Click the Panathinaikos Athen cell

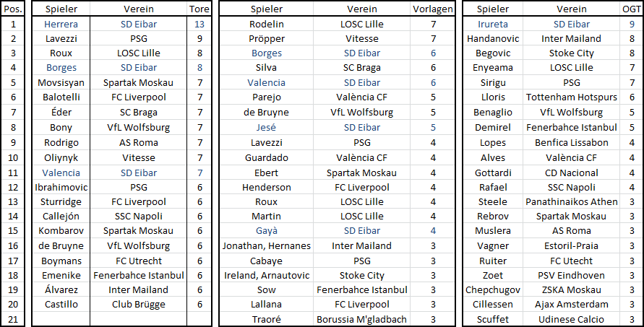pyautogui.click(x=571, y=202)
